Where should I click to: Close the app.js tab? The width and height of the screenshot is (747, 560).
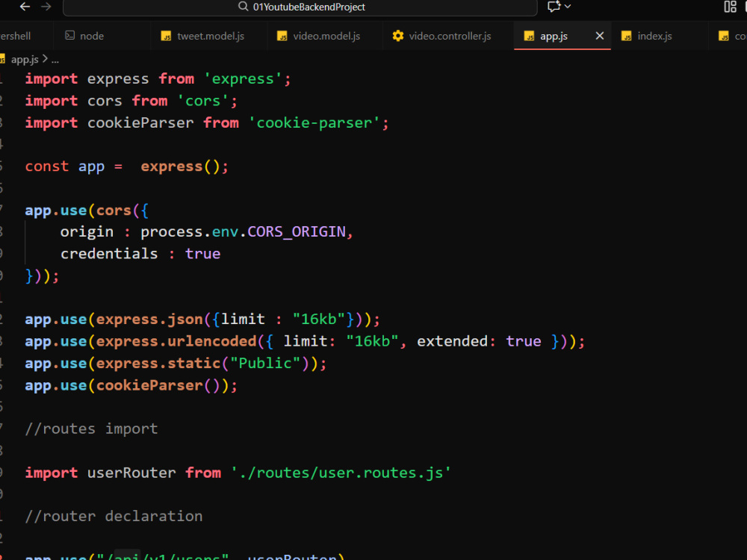[600, 36]
